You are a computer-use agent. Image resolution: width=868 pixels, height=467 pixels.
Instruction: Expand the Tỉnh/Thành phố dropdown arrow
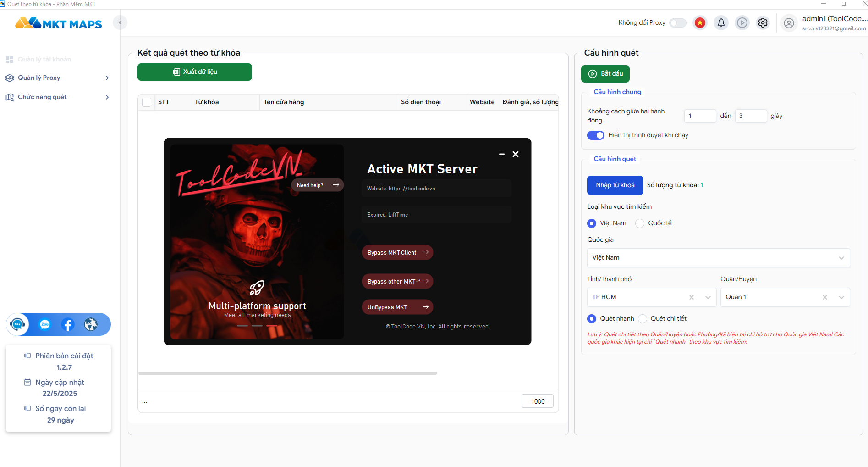pyautogui.click(x=708, y=297)
